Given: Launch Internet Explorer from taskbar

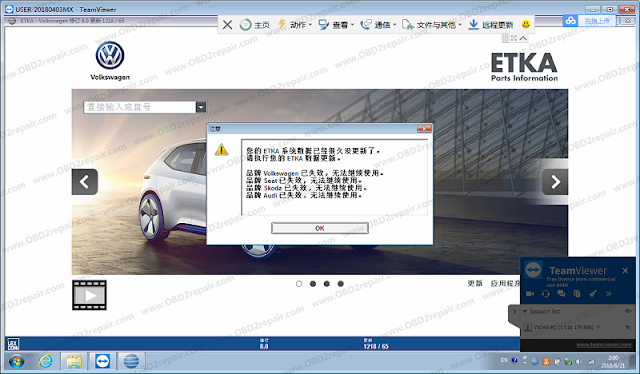Looking at the screenshot, I should point(46,361).
